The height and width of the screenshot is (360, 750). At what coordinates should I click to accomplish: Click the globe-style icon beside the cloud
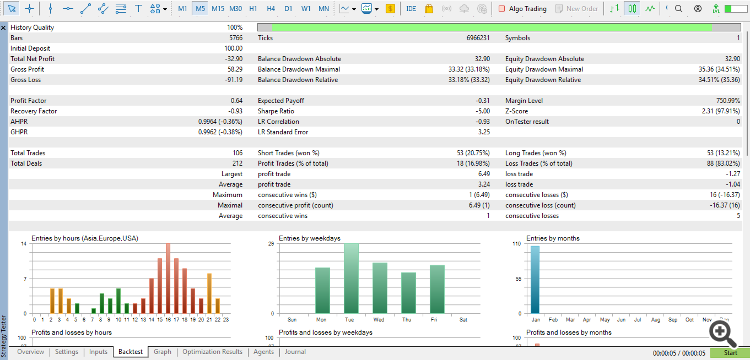483,8
